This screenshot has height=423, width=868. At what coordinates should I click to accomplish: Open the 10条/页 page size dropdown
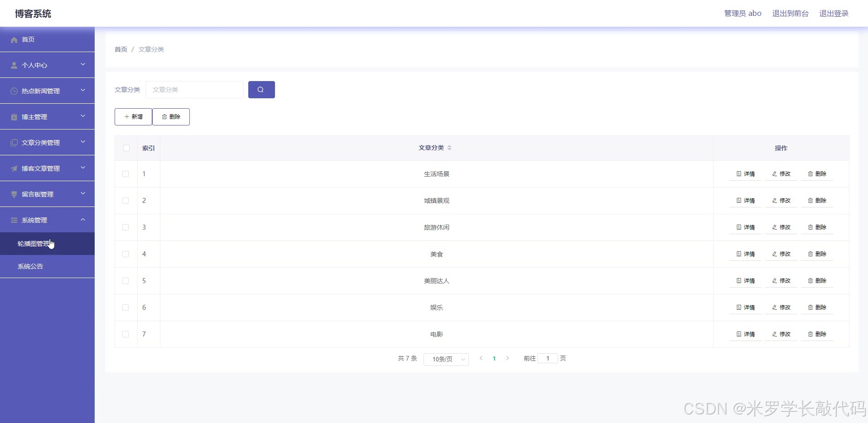click(446, 359)
